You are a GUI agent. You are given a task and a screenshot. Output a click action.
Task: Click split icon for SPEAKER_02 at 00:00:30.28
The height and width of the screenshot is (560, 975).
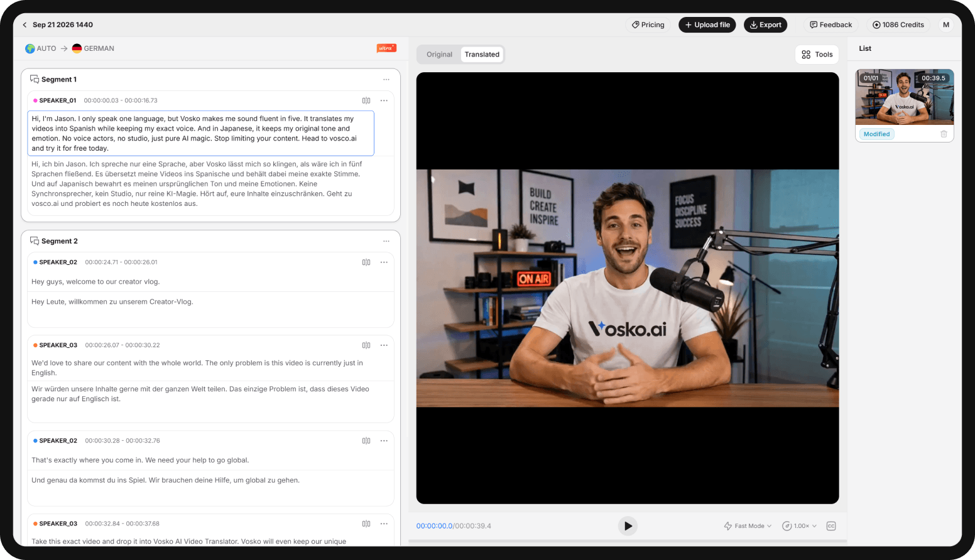coord(366,441)
